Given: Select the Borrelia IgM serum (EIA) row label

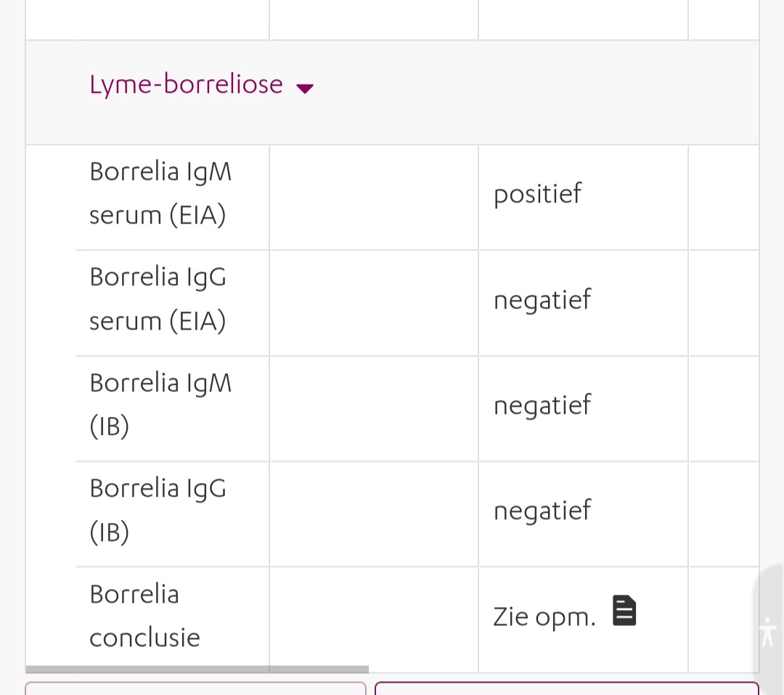Looking at the screenshot, I should [x=160, y=193].
